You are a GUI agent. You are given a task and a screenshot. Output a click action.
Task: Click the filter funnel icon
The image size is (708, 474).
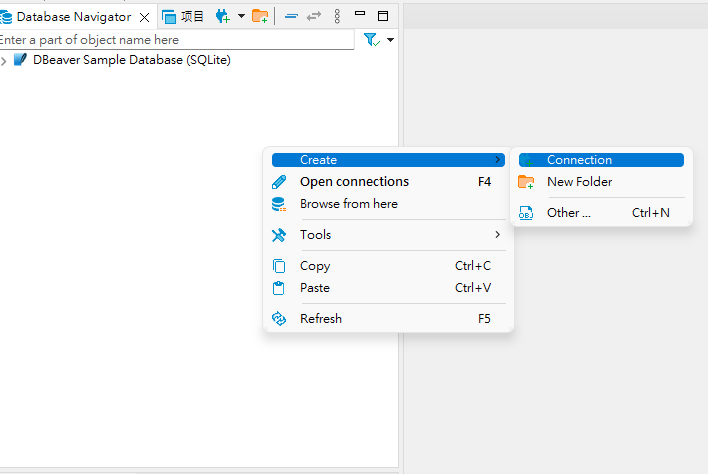[x=372, y=40]
